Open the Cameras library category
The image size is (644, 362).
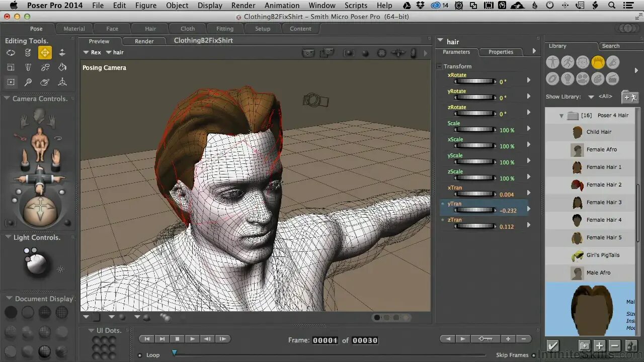click(583, 78)
